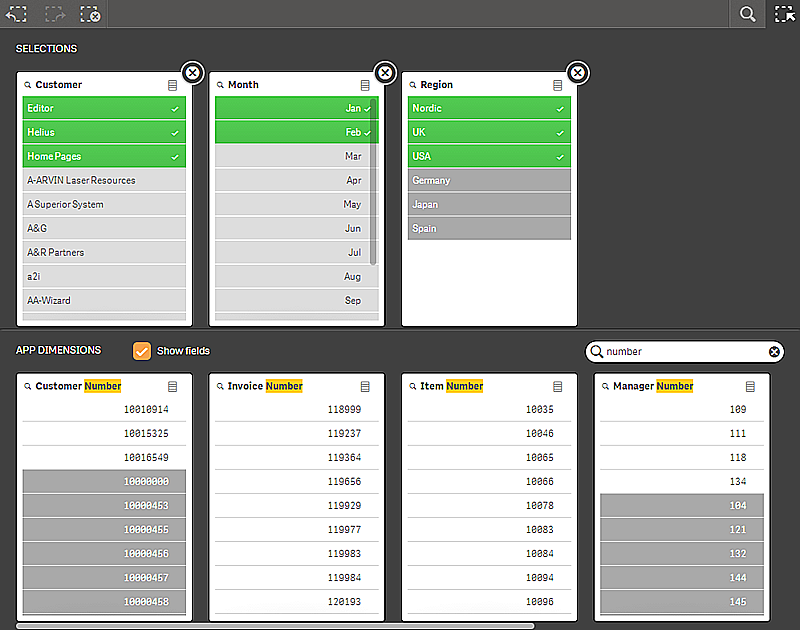Remove the Region selection with X

pos(578,73)
